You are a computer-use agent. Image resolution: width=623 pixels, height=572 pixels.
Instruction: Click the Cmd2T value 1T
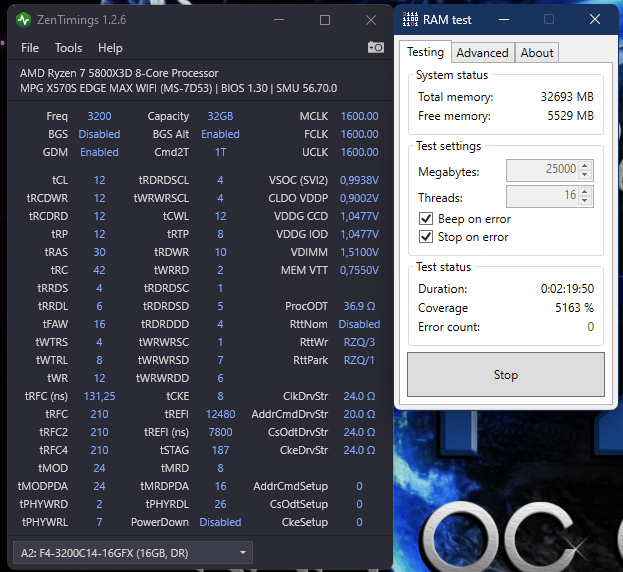(x=220, y=152)
